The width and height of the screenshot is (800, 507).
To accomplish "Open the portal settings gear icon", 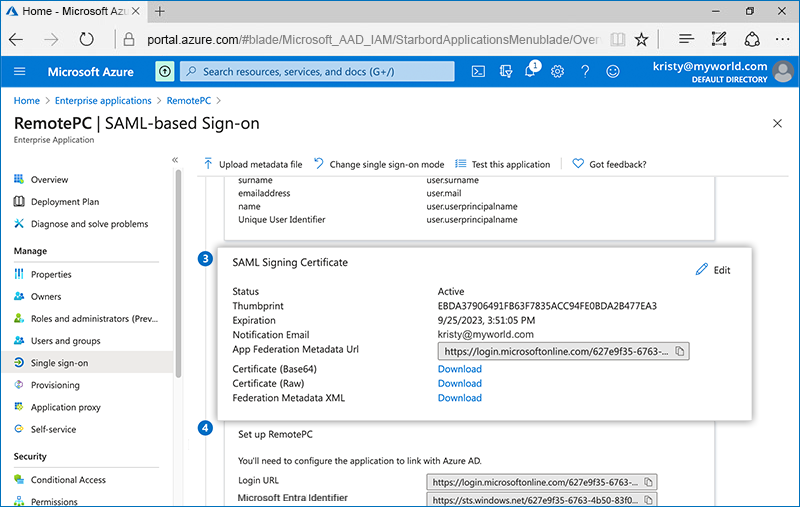I will 557,72.
